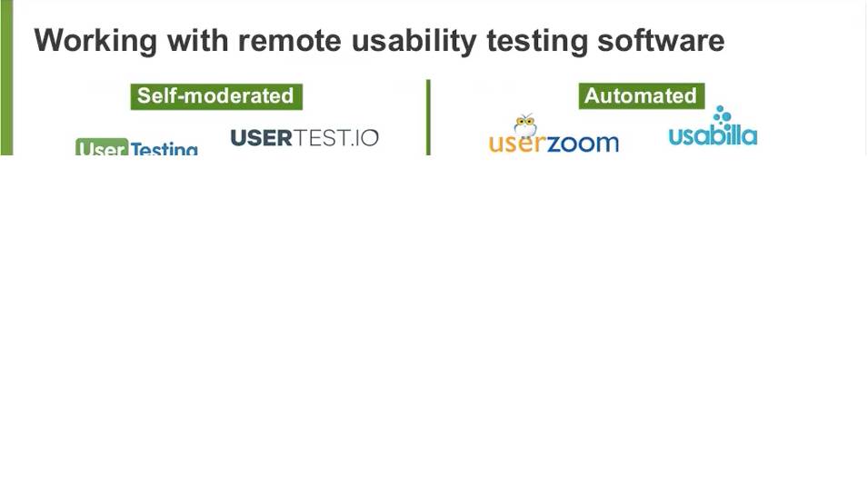868x487 pixels.
Task: Open the usabilla logo
Action: tap(713, 126)
